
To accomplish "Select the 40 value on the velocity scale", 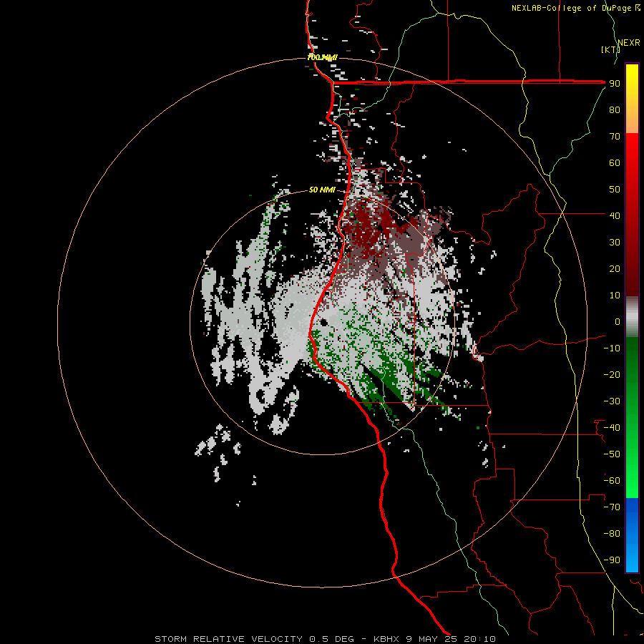I will coord(615,215).
